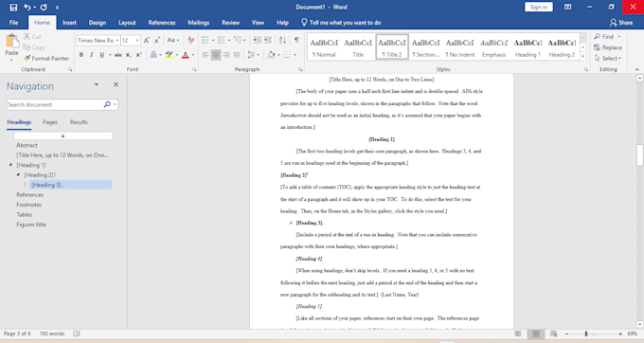The image size is (644, 343).
Task: Open the font size dropdown
Action: 137,40
